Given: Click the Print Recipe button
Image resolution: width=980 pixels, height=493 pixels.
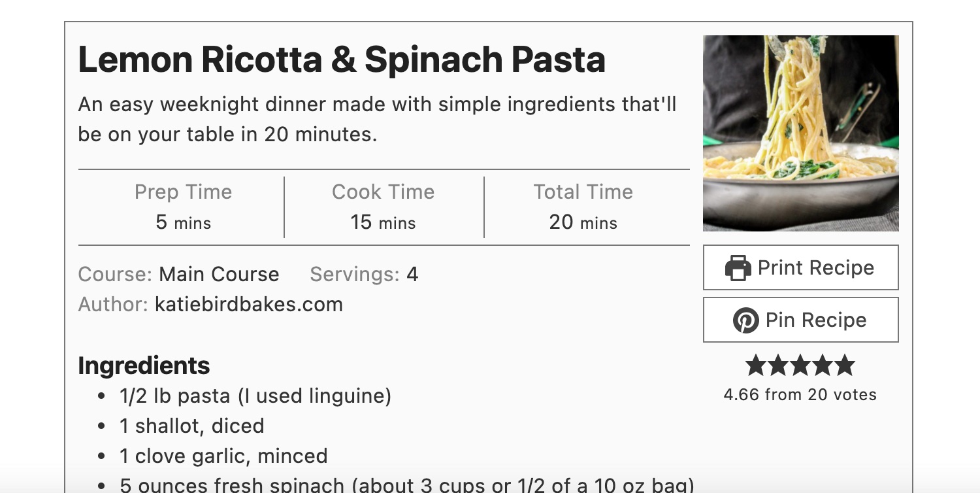Looking at the screenshot, I should point(801,267).
